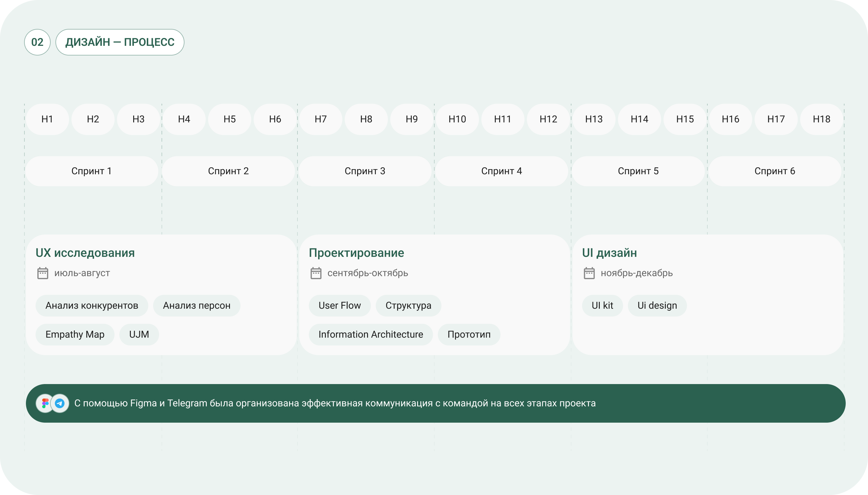This screenshot has width=868, height=495.
Task: Click calendar icon next to июль-август
Action: 42,273
